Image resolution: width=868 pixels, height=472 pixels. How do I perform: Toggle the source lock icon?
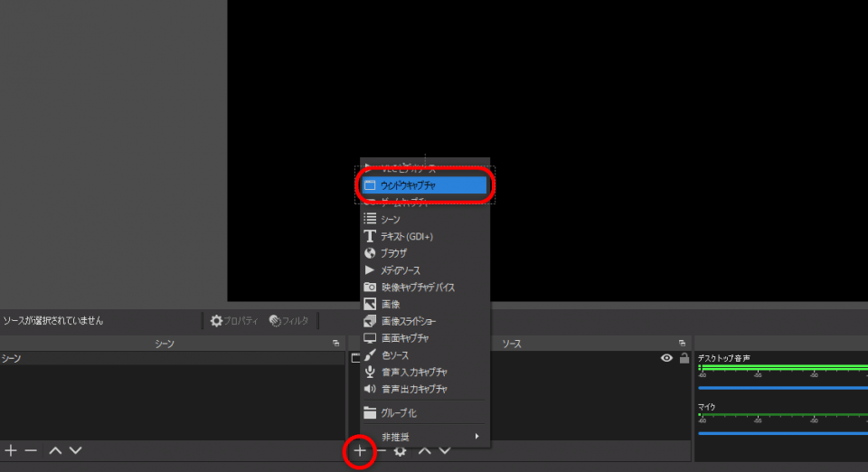pos(684,358)
